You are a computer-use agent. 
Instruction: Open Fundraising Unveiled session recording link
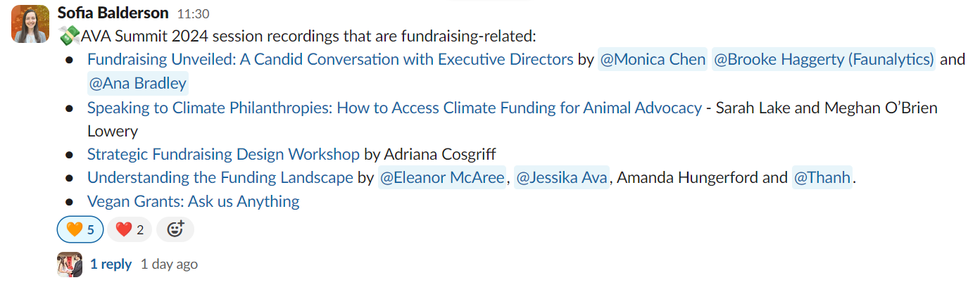(330, 59)
